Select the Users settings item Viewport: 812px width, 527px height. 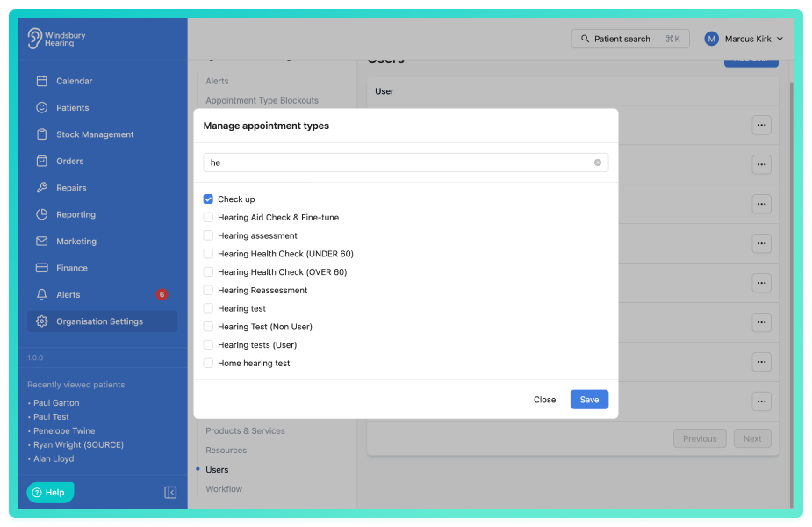(217, 470)
